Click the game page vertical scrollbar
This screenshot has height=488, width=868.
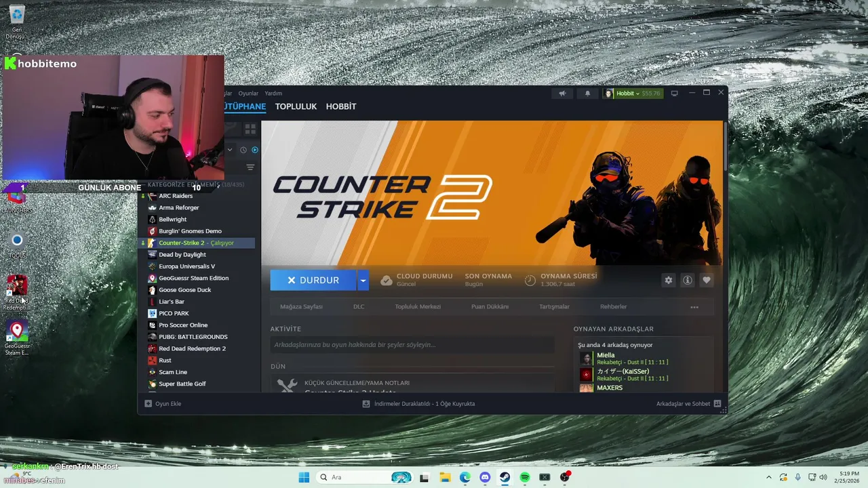tap(725, 146)
